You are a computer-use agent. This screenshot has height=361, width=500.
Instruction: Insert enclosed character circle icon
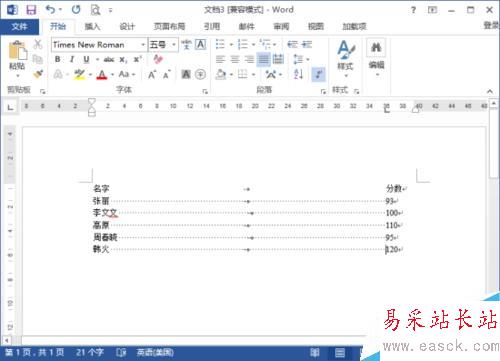pos(200,74)
